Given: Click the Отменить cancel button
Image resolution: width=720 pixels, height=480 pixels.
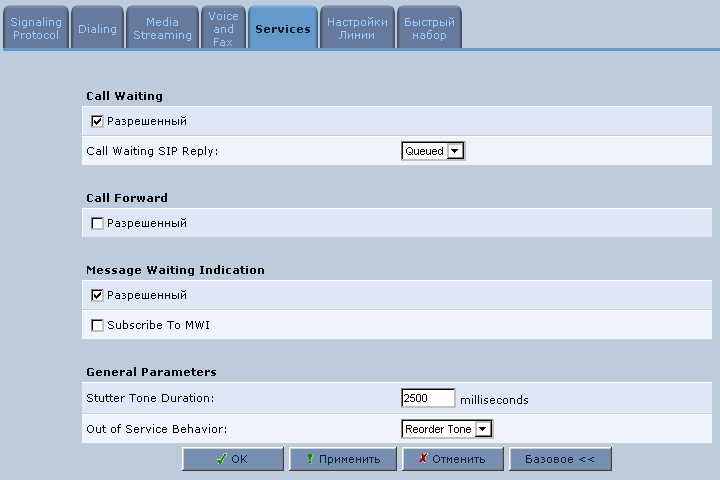Looking at the screenshot, I should pyautogui.click(x=453, y=459).
